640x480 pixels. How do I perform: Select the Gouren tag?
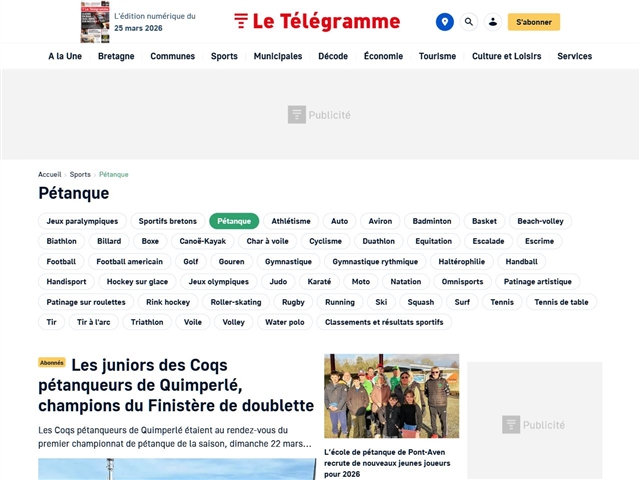231,262
